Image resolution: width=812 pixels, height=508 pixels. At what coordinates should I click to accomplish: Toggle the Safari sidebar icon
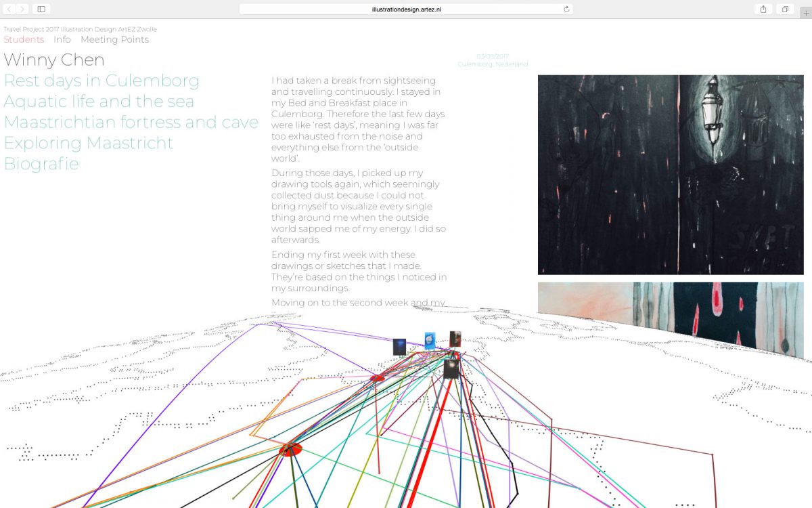[x=41, y=9]
